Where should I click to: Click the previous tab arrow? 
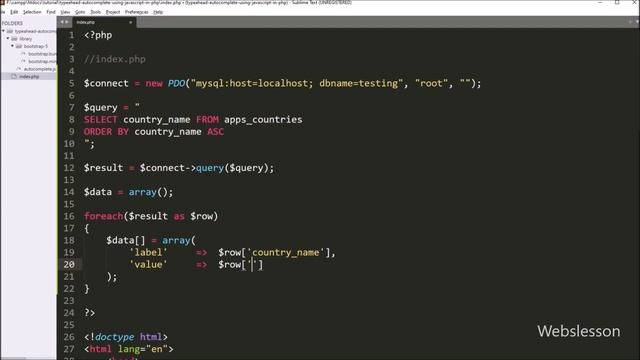(x=62, y=22)
